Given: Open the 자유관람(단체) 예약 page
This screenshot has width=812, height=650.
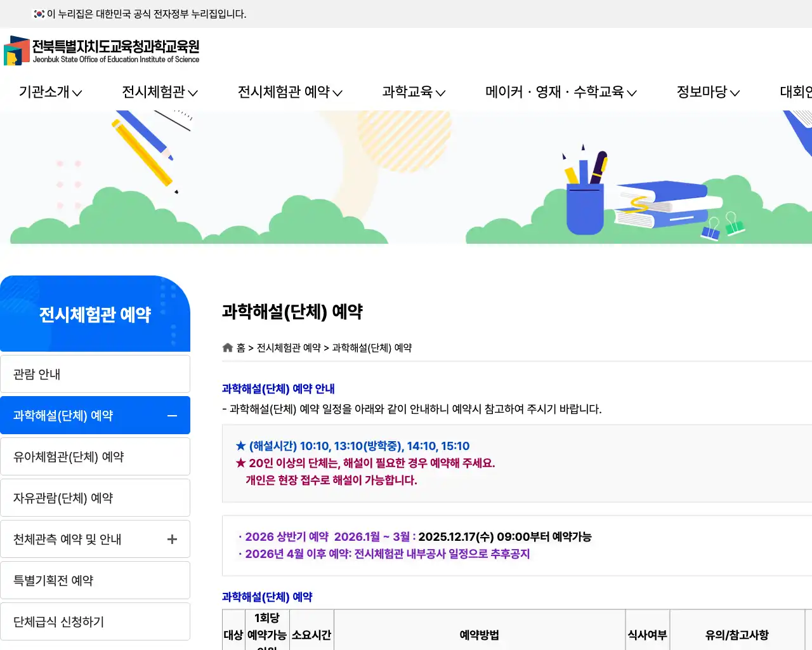Looking at the screenshot, I should pyautogui.click(x=95, y=498).
